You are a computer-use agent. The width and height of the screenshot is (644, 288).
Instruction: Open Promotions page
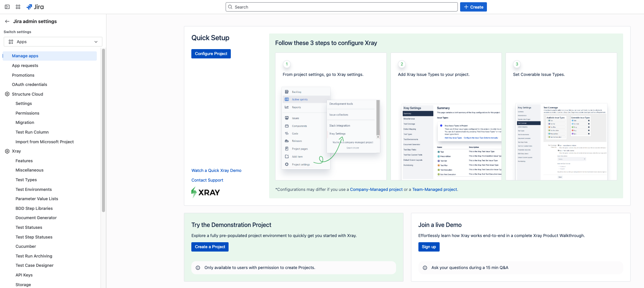coord(23,75)
